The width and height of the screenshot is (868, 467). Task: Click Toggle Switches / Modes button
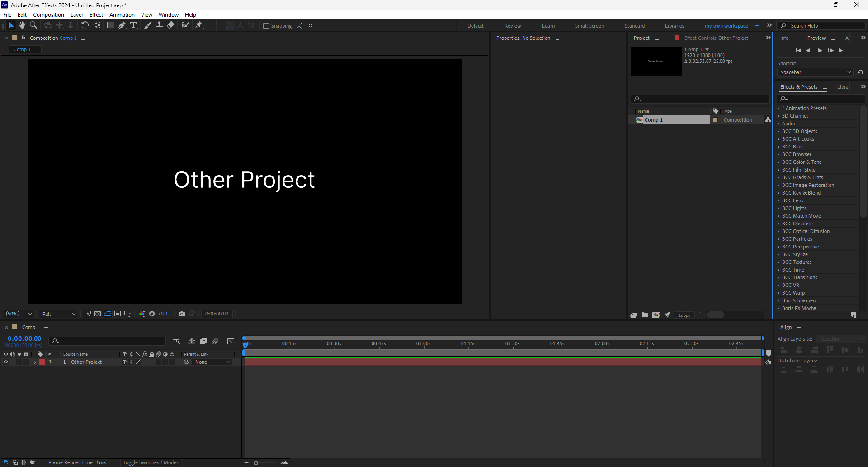point(151,462)
